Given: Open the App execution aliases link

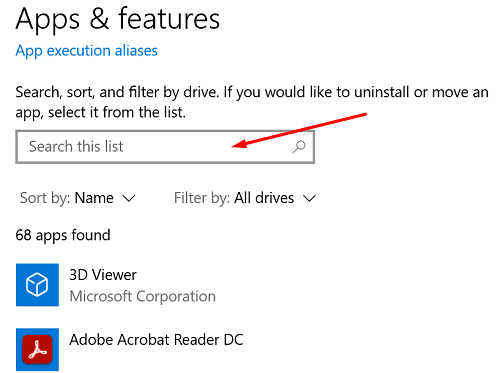Looking at the screenshot, I should (86, 51).
